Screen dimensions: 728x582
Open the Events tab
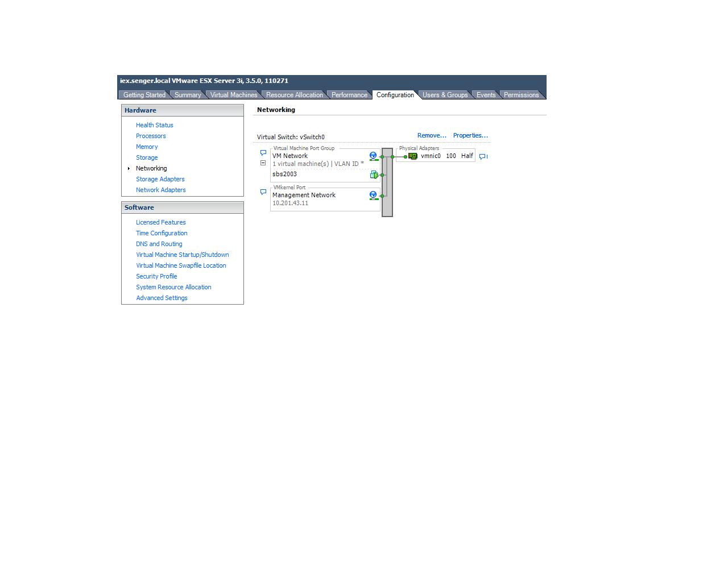click(485, 95)
